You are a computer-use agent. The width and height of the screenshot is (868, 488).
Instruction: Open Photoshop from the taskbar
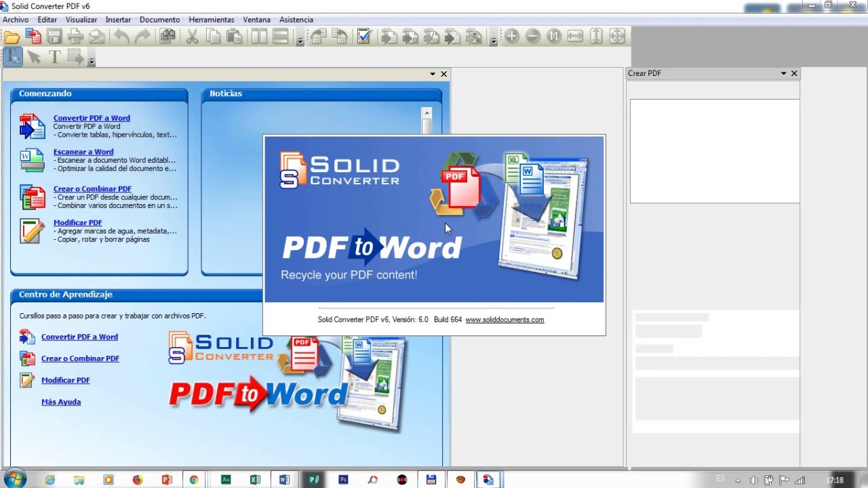(343, 480)
